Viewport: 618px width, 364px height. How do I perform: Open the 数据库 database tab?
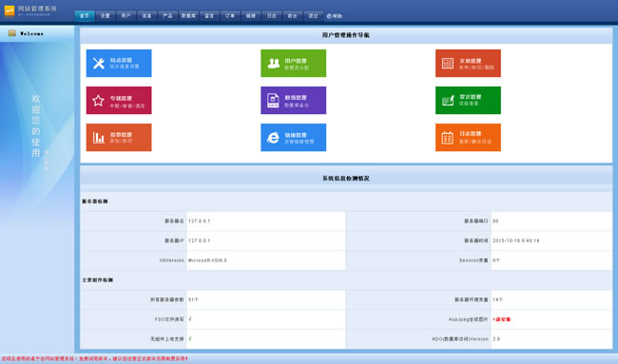tap(188, 16)
